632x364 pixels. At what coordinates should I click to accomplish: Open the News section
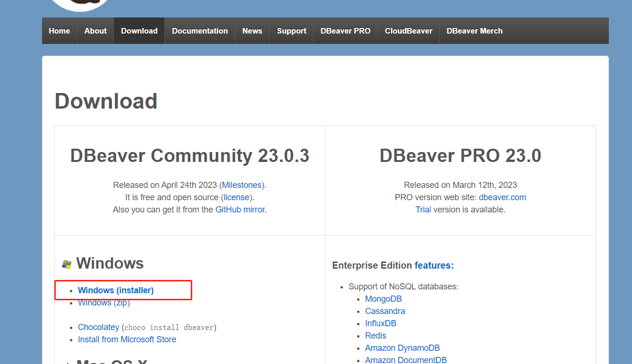pyautogui.click(x=252, y=31)
